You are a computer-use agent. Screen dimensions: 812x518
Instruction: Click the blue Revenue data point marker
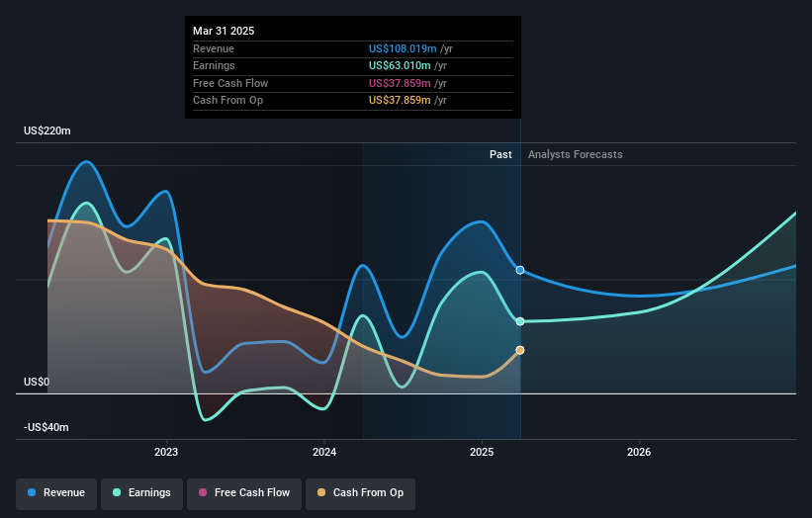pos(520,270)
